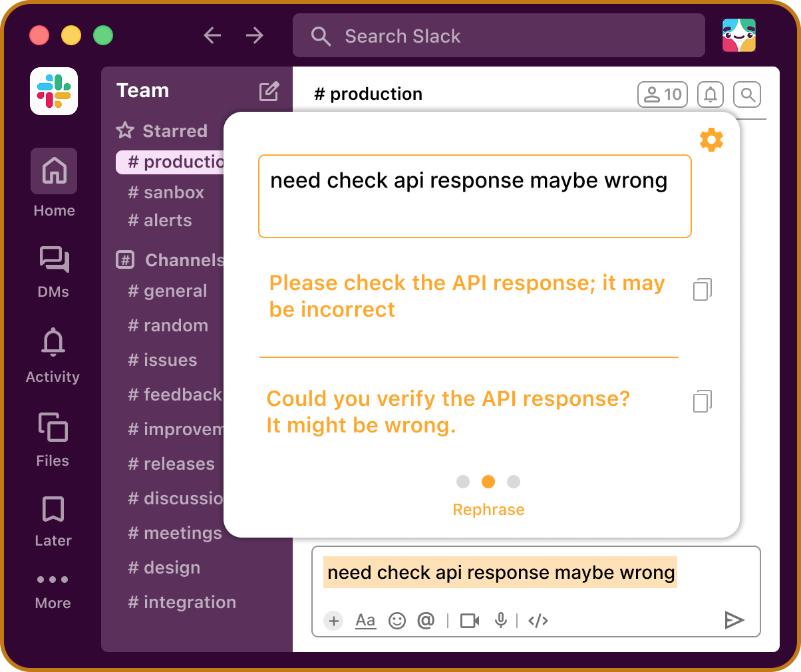Go back with the left arrow
The height and width of the screenshot is (672, 801).
click(x=212, y=35)
